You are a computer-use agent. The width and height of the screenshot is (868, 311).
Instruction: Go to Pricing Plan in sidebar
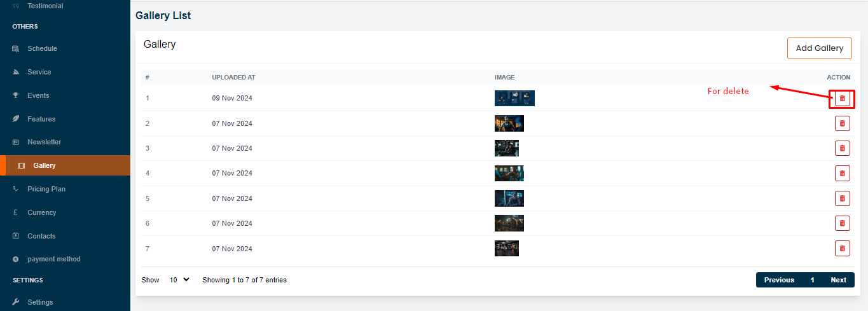click(x=46, y=189)
